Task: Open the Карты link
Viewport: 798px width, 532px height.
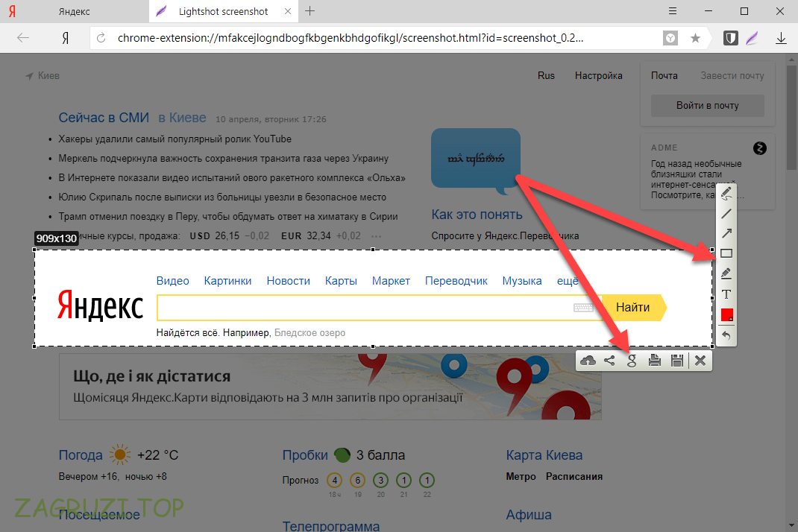Action: (341, 281)
